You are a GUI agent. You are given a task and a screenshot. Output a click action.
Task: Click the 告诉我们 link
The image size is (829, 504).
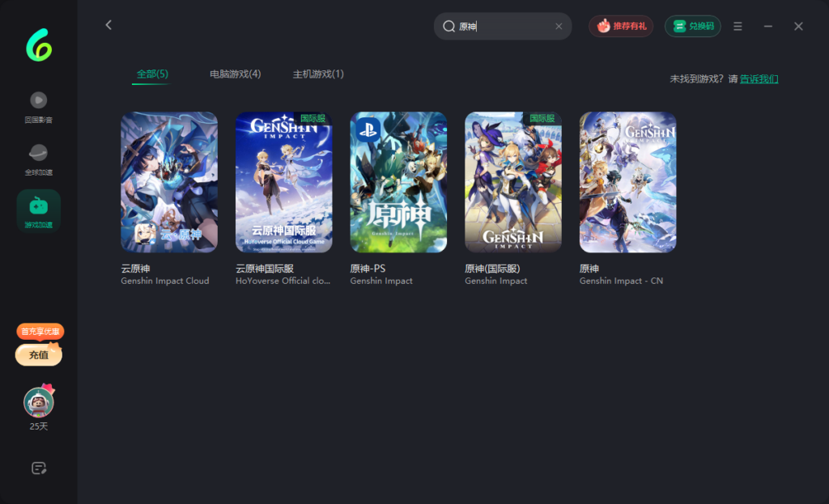click(x=759, y=79)
